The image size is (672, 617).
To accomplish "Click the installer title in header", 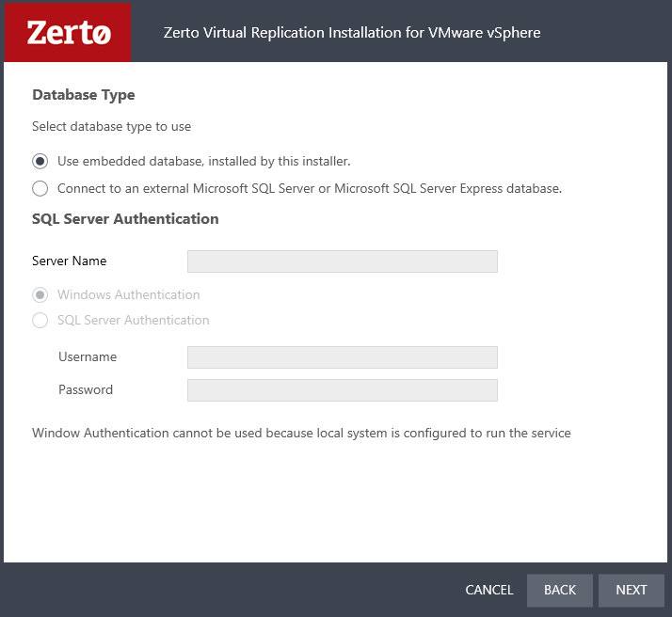I will [352, 33].
